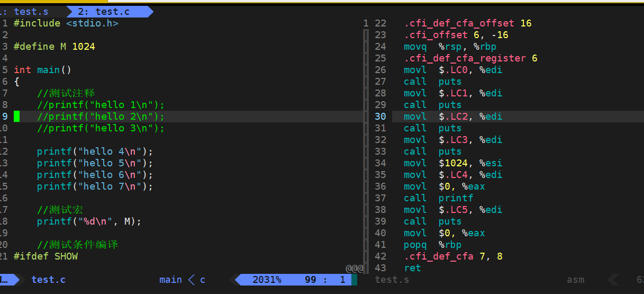Click 'movl $.LC3, %edi' line
Screen dimensions: 644x294
[x=453, y=140]
